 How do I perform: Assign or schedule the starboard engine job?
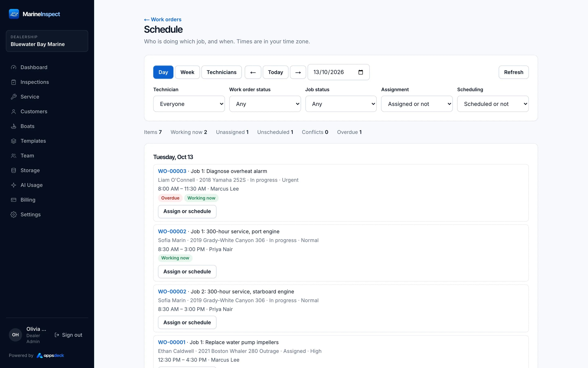(187, 322)
